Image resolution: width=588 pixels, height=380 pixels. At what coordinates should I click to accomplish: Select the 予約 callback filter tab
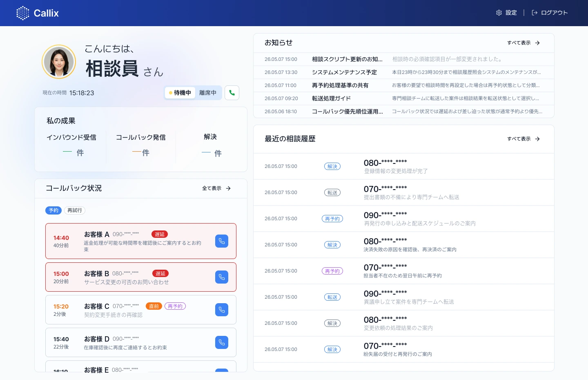53,210
